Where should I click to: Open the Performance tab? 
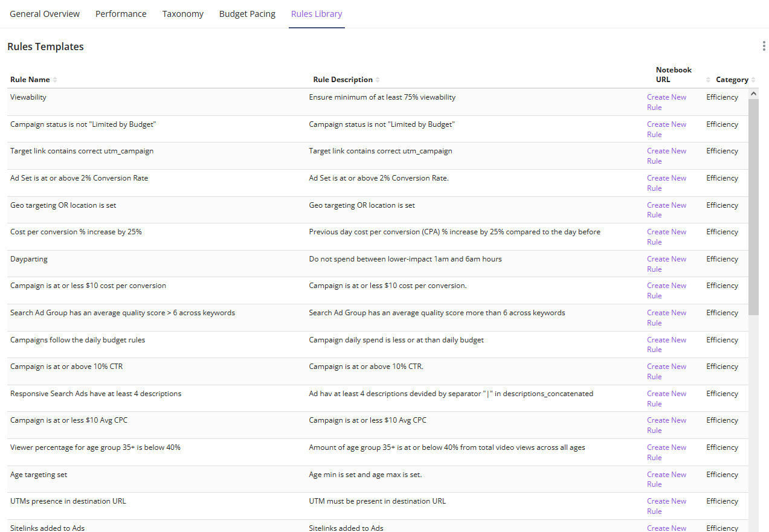click(x=121, y=14)
